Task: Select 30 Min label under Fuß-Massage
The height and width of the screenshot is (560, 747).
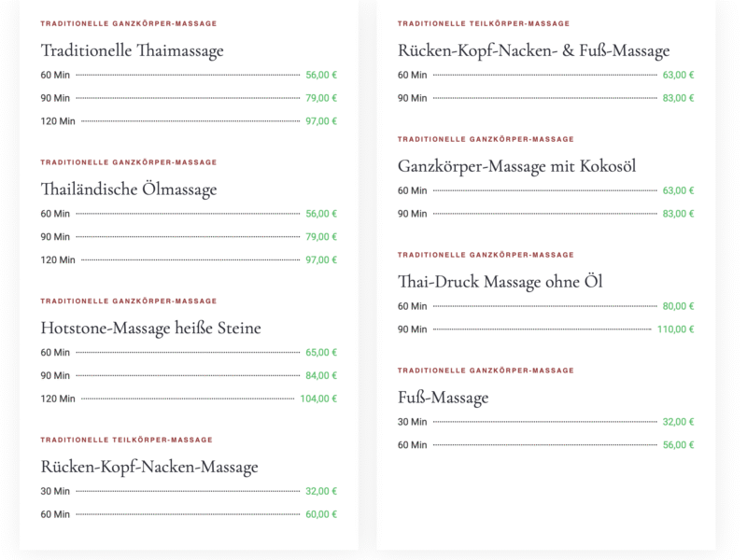Action: point(412,422)
